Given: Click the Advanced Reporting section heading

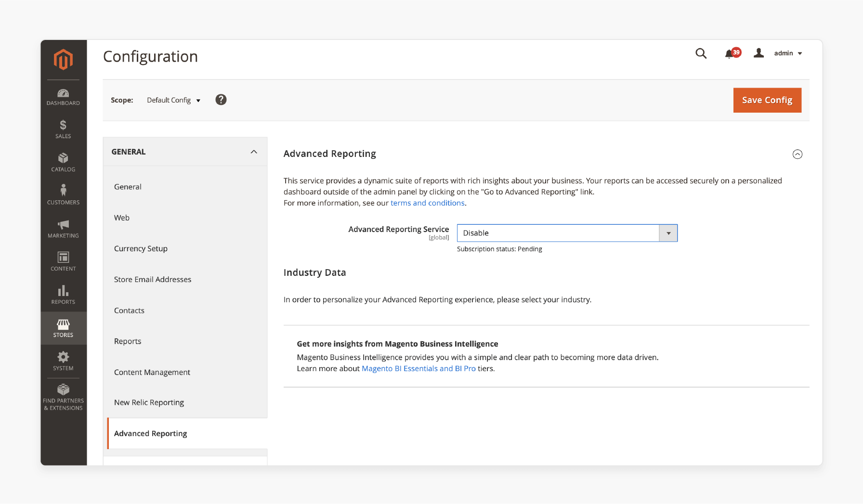Looking at the screenshot, I should [x=330, y=154].
